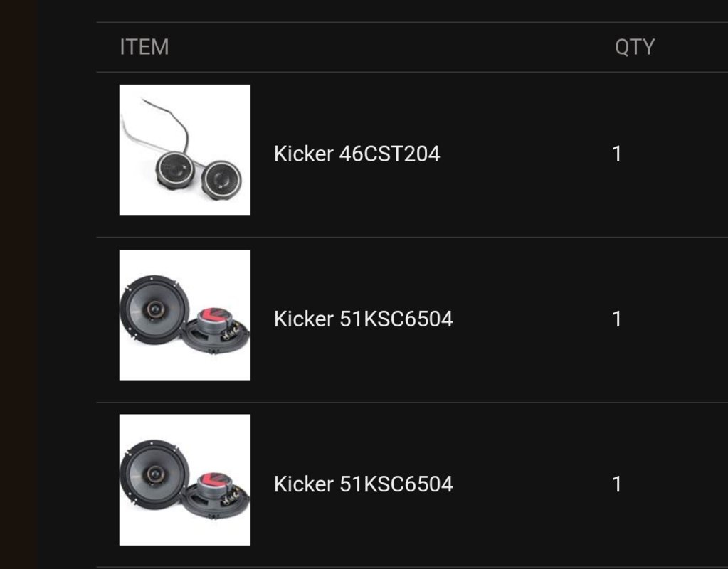This screenshot has height=569, width=728.
Task: Click the middle row's 51KSC6504 speaker thumbnail
Action: (x=185, y=314)
